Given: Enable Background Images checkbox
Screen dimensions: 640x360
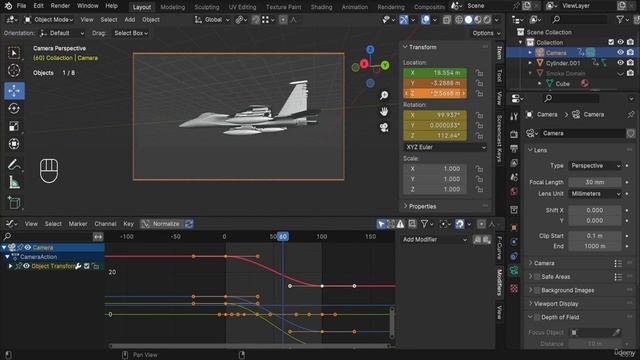Looking at the screenshot, I should pos(537,290).
